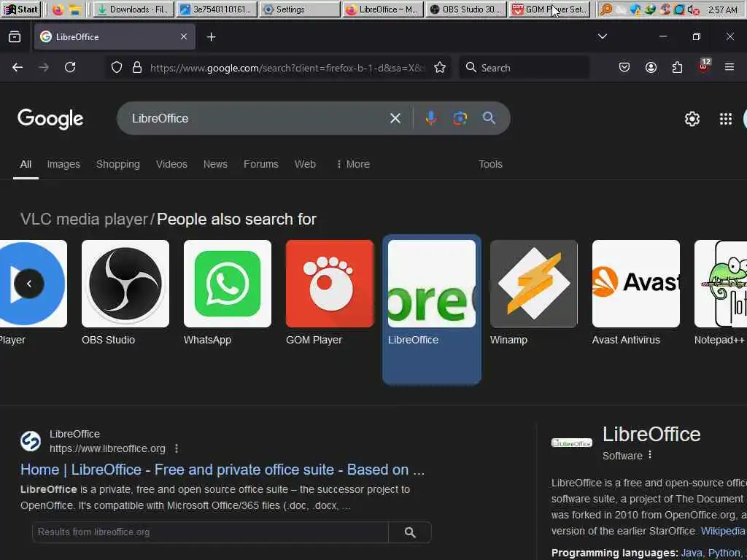Open the extensions puzzle icon
Image resolution: width=747 pixels, height=560 pixels.
(677, 67)
